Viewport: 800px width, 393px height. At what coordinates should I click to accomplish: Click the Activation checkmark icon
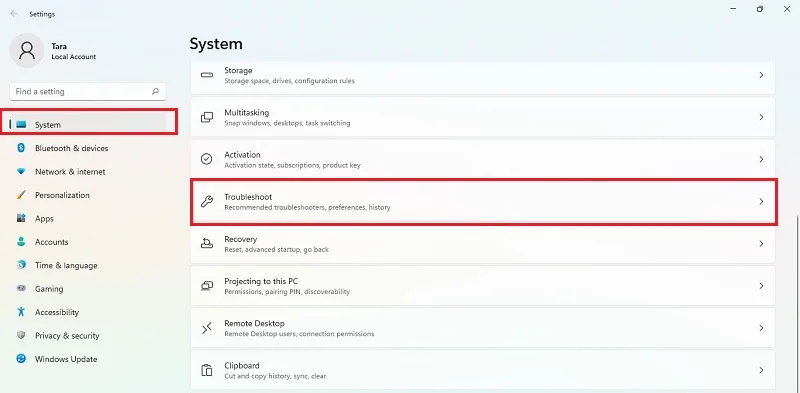point(207,159)
